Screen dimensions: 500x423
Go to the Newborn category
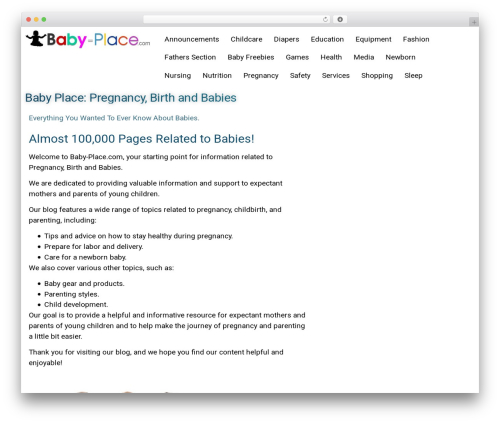point(400,57)
